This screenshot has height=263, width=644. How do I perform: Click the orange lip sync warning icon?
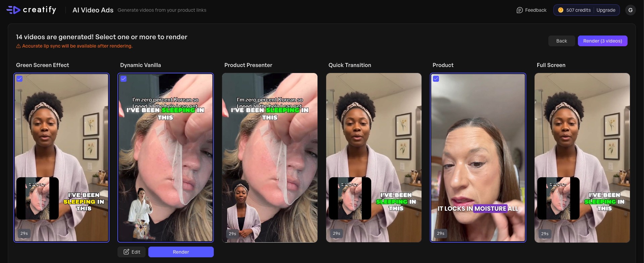[18, 46]
